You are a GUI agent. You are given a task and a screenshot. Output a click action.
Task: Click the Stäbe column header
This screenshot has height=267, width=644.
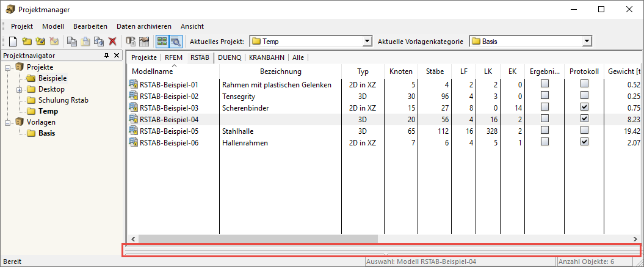click(x=435, y=71)
